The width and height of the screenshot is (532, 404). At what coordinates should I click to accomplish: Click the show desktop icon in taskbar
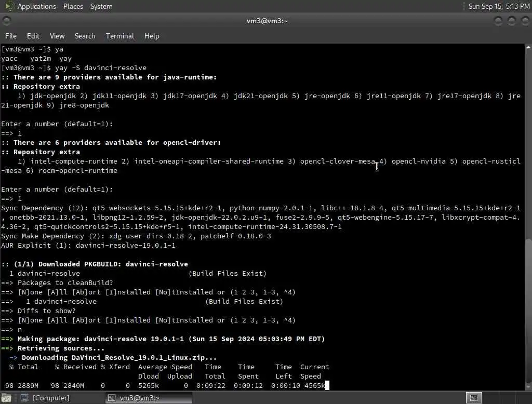[x=6, y=398]
